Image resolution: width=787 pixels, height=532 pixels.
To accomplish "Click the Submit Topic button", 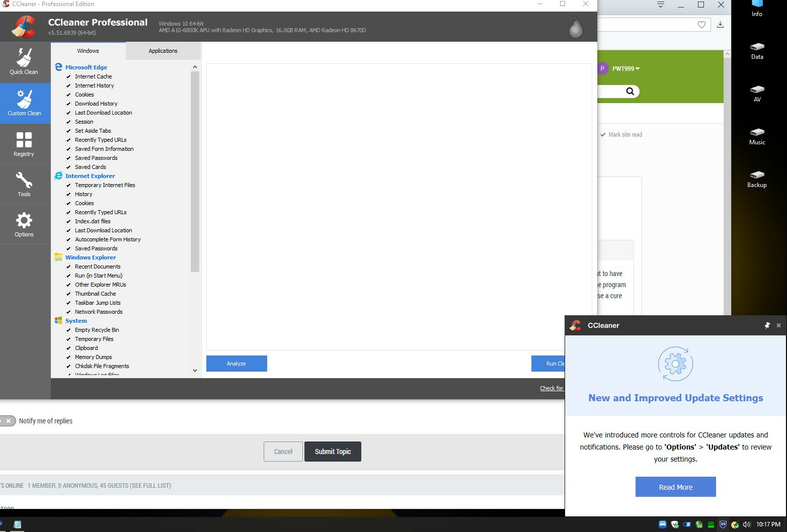I will 333,452.
